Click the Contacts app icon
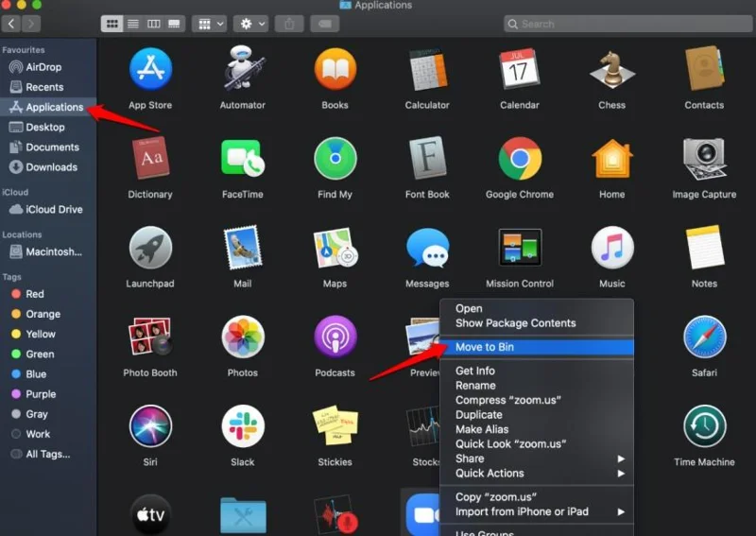This screenshot has height=536, width=756. click(x=704, y=68)
